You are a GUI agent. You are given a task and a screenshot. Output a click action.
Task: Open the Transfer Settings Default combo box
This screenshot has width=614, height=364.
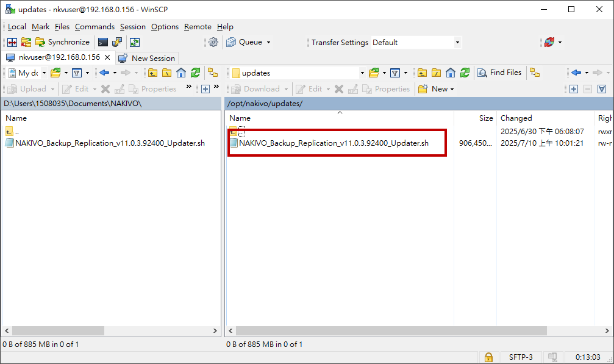(416, 42)
